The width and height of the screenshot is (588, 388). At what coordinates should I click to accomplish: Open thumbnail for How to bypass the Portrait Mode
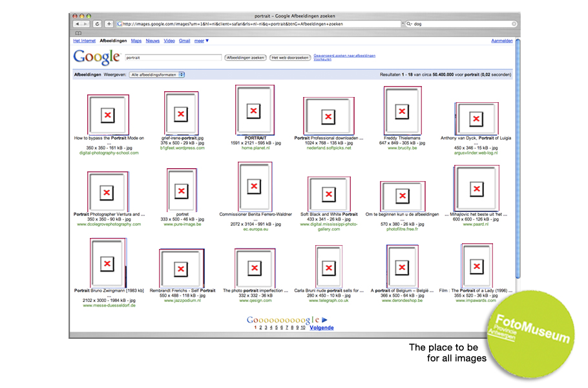tap(108, 115)
